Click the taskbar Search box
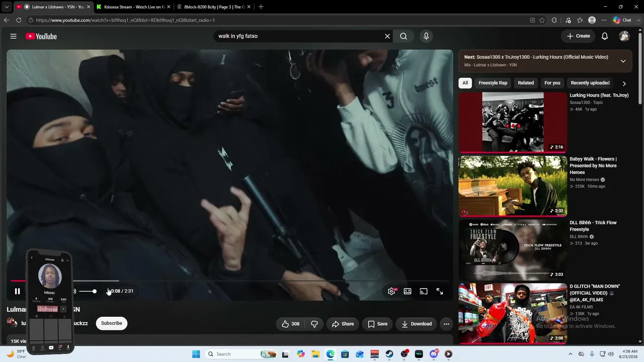Screen dimensions: 644x362 coord(242,354)
